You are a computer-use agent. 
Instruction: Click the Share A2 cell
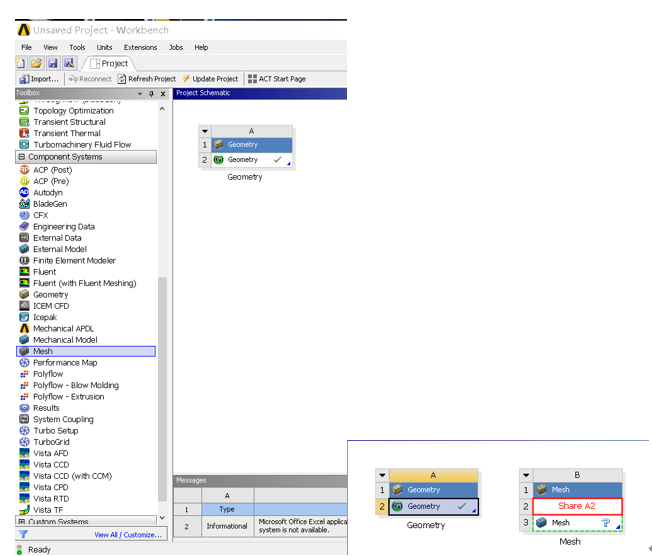pyautogui.click(x=577, y=506)
